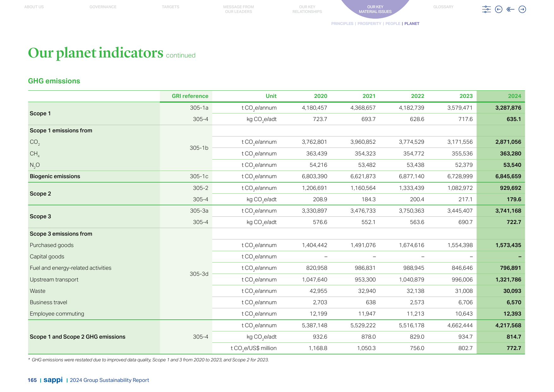This screenshot has width=554, height=392.
Task: Click the Biogenic emissions row label
Action: [55, 176]
